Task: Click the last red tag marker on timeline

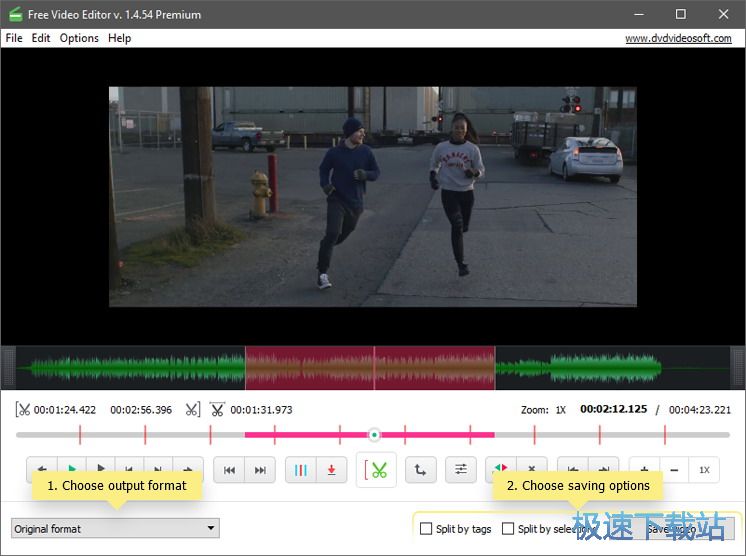Action: coord(665,435)
